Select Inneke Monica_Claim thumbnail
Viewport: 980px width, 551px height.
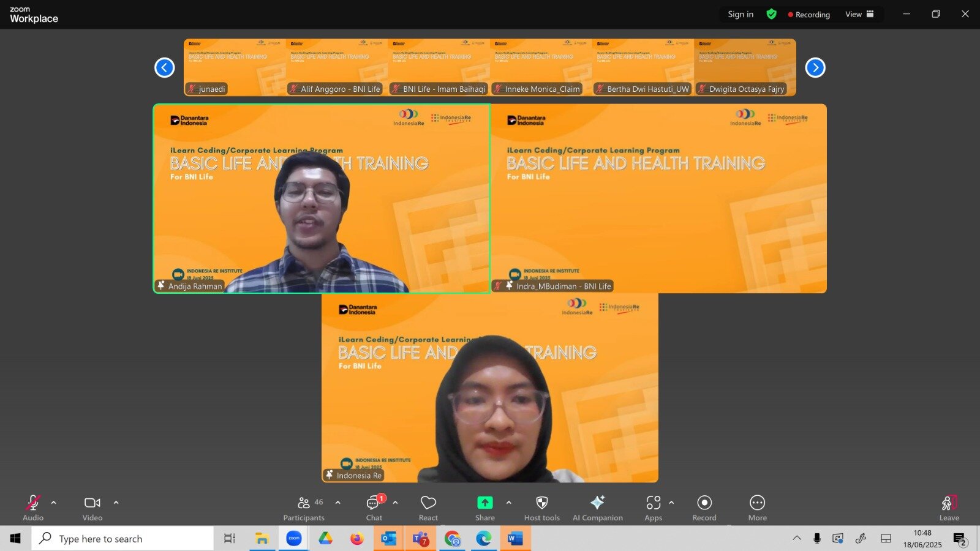click(x=541, y=67)
